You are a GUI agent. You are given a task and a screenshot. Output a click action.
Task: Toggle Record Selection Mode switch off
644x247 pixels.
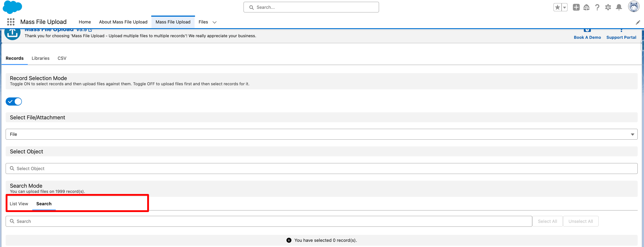[x=14, y=102]
